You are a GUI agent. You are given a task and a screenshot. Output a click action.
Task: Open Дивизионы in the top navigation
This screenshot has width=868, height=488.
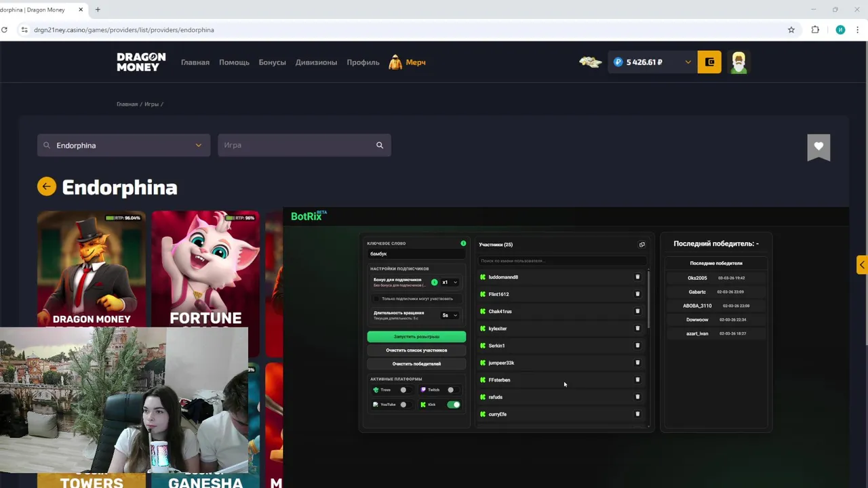316,62
